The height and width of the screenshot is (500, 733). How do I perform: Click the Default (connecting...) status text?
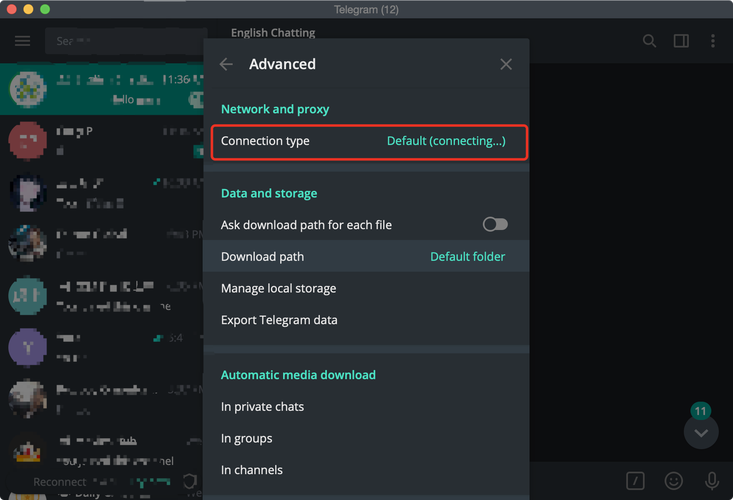point(446,141)
